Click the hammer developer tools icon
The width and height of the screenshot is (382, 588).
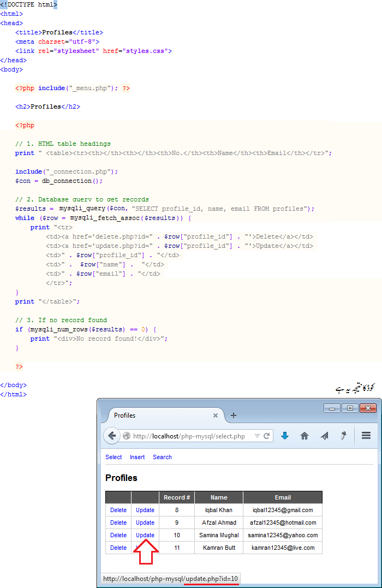pyautogui.click(x=344, y=436)
